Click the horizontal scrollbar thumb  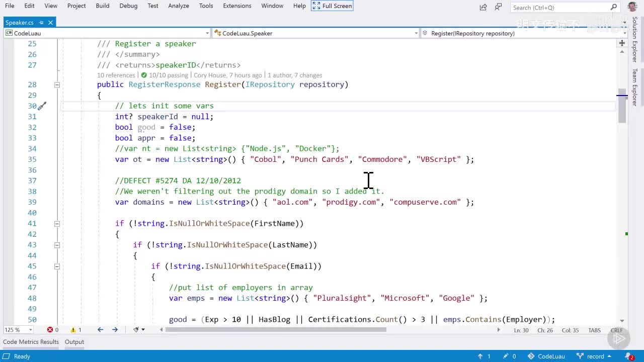point(276,330)
